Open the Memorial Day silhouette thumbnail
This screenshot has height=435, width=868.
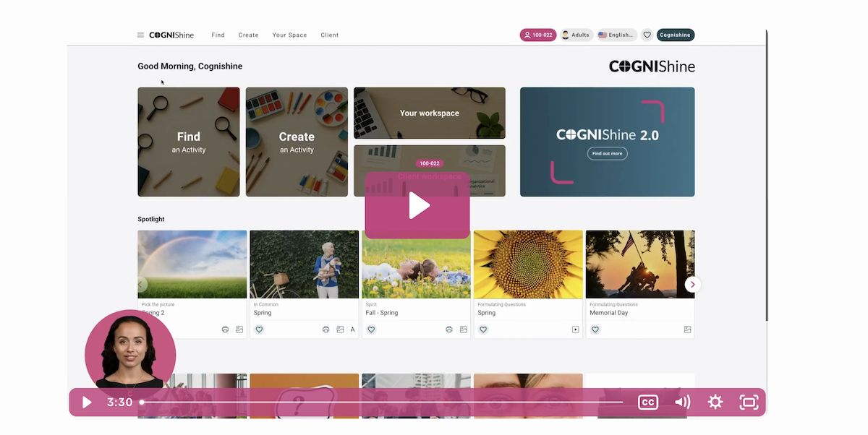640,264
